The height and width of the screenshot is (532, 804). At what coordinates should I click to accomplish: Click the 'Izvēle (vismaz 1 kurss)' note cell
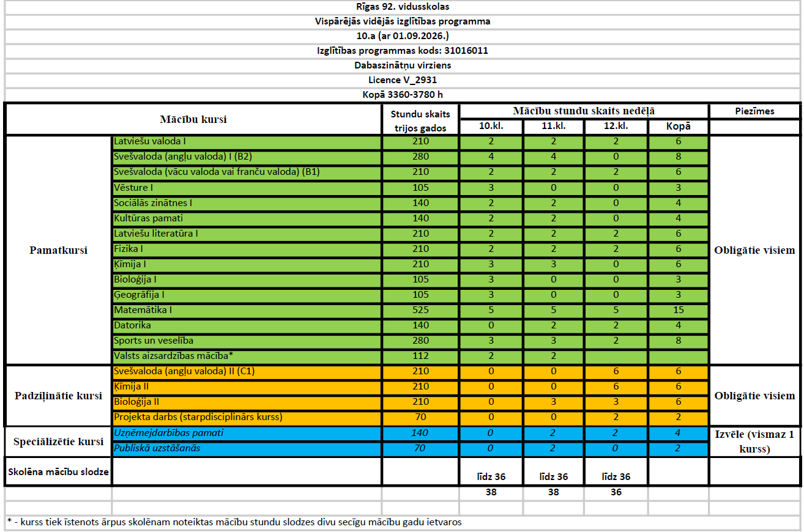pos(754,441)
